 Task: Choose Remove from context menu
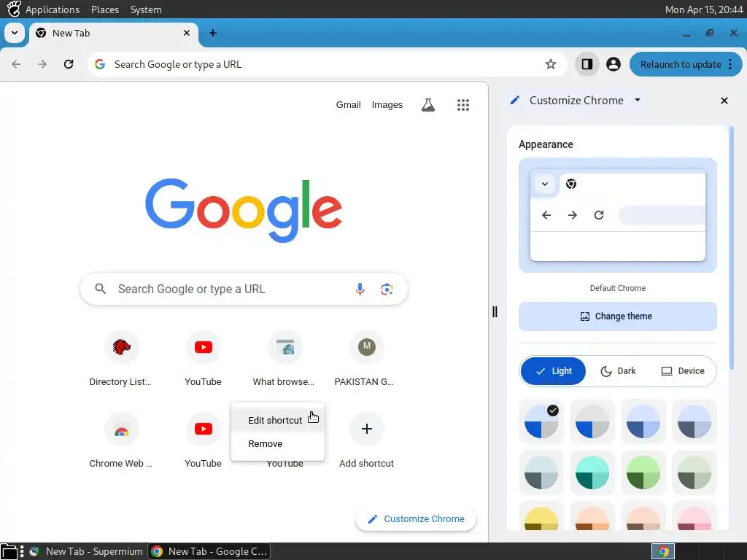click(x=277, y=444)
